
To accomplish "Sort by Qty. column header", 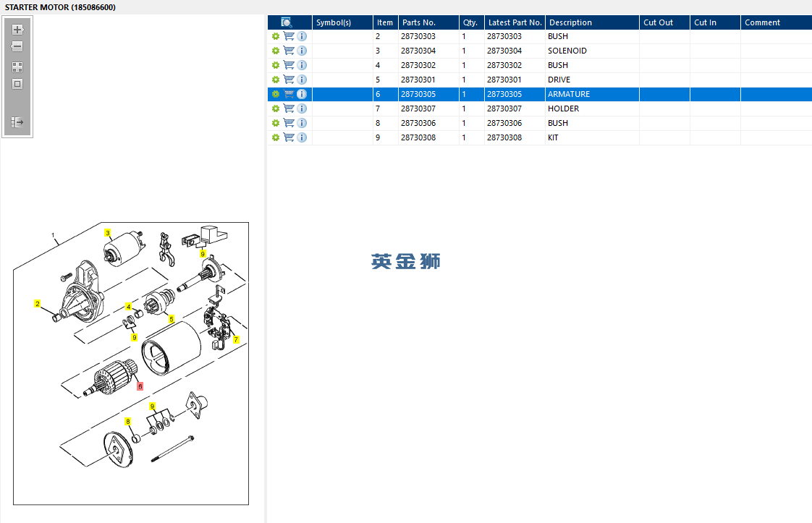I will tap(471, 22).
